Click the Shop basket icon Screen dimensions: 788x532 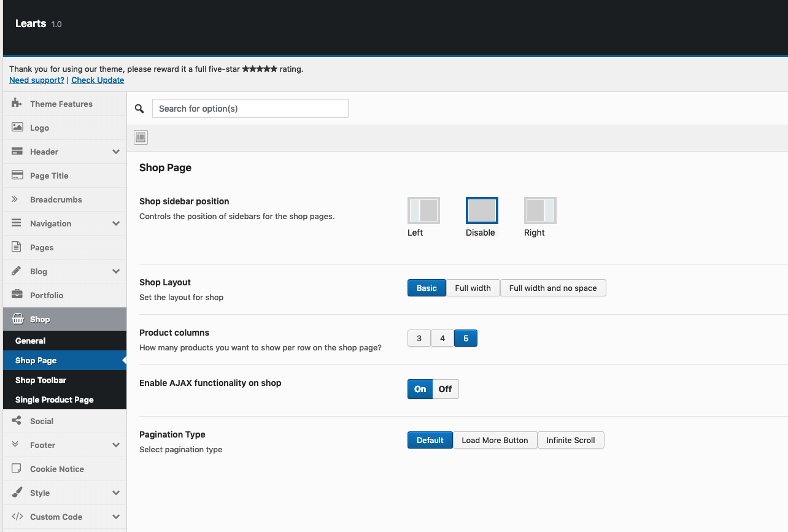[x=17, y=319]
